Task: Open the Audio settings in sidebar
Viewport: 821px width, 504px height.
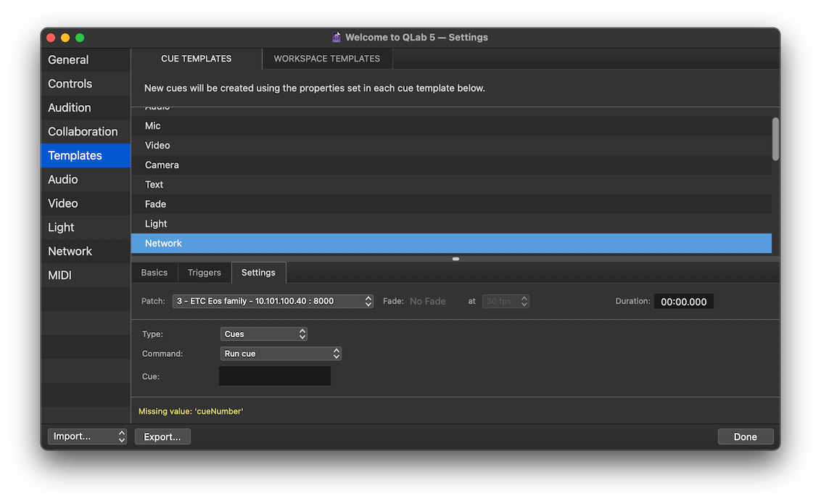Action: point(86,180)
